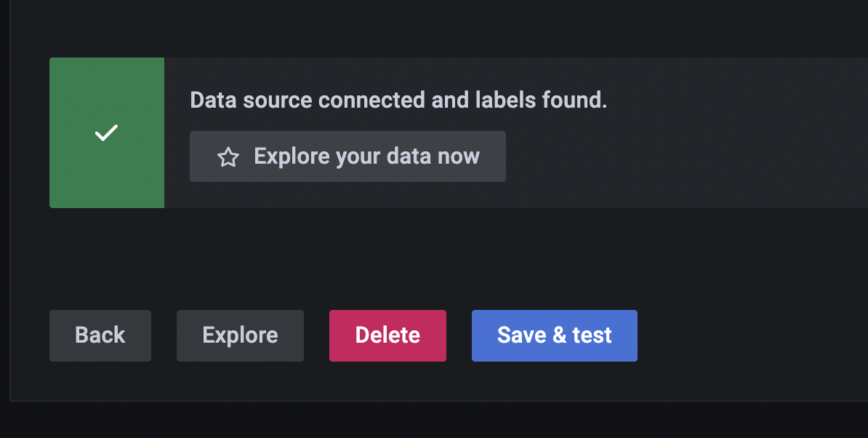Click the blue Save & test action

554,335
